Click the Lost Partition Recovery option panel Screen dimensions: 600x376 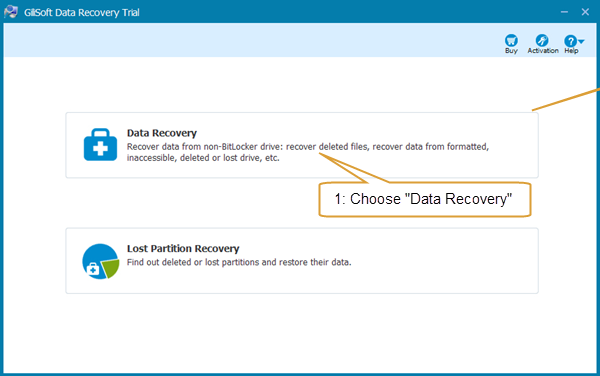(x=302, y=261)
